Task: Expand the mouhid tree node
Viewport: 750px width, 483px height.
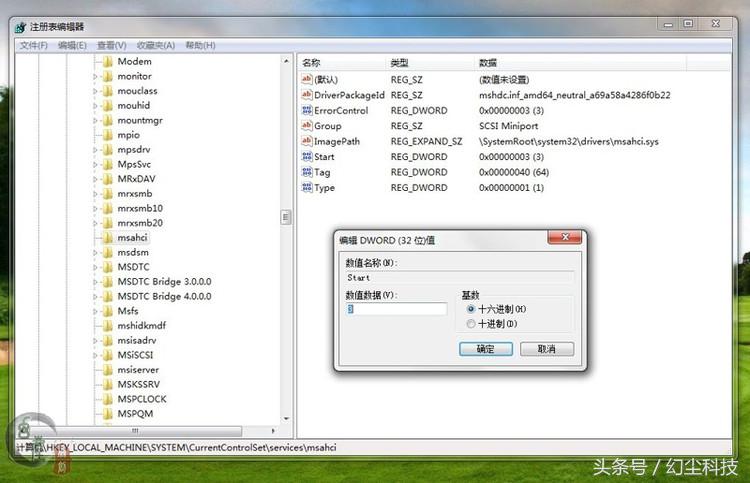Action: point(95,106)
